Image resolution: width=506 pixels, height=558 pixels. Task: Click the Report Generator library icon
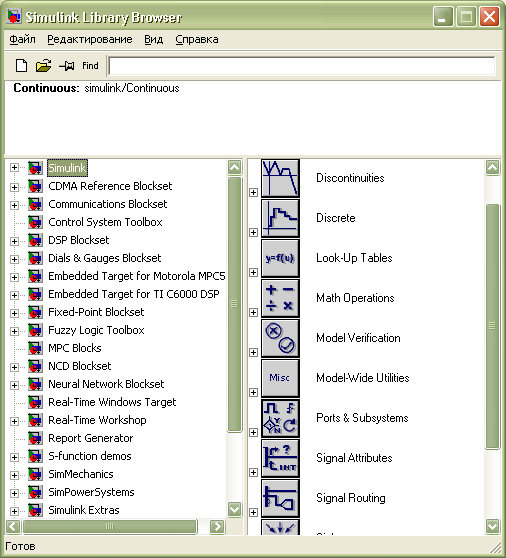(36, 438)
